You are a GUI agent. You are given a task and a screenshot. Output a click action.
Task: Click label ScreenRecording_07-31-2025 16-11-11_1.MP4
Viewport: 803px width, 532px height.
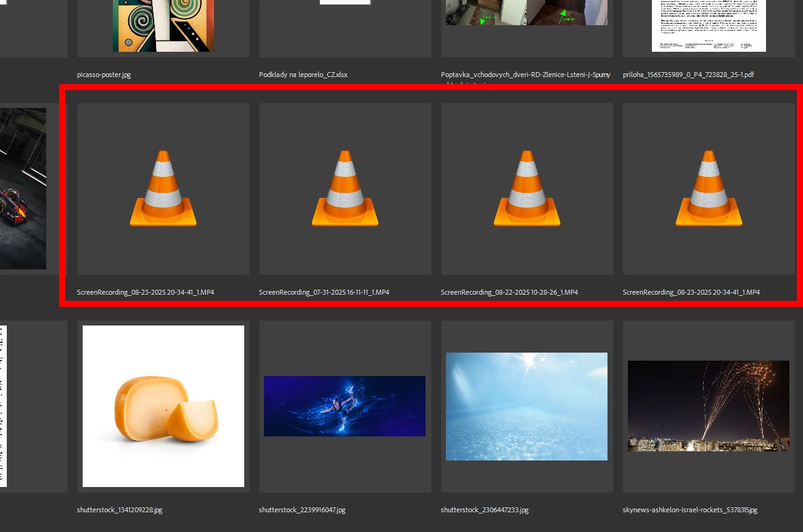click(x=324, y=292)
